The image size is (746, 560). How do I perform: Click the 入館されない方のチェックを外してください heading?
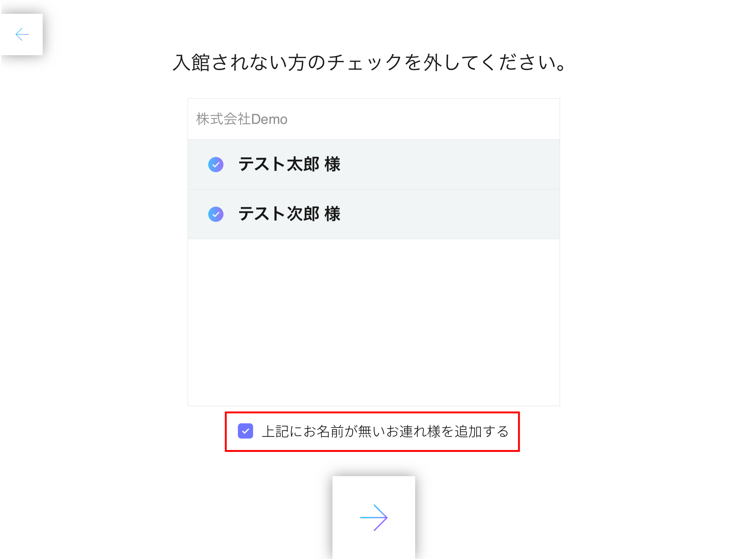(x=370, y=63)
